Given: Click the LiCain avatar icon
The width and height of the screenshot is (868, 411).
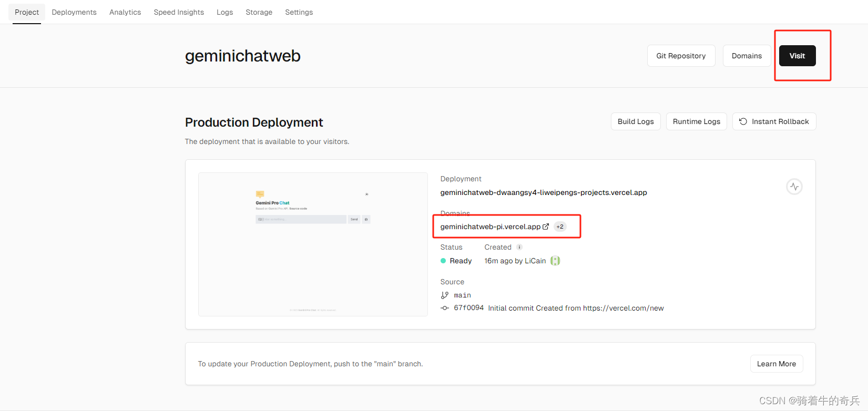Looking at the screenshot, I should 555,261.
